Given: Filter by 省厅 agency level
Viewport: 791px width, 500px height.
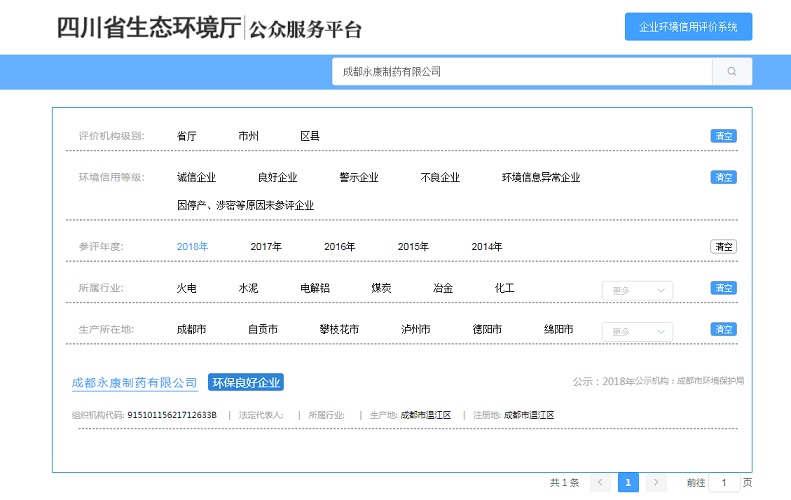Looking at the screenshot, I should 186,136.
